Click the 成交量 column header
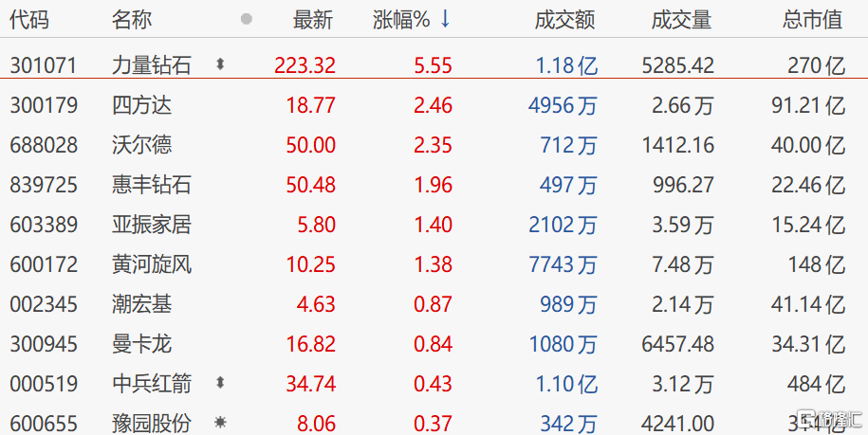 [x=681, y=20]
